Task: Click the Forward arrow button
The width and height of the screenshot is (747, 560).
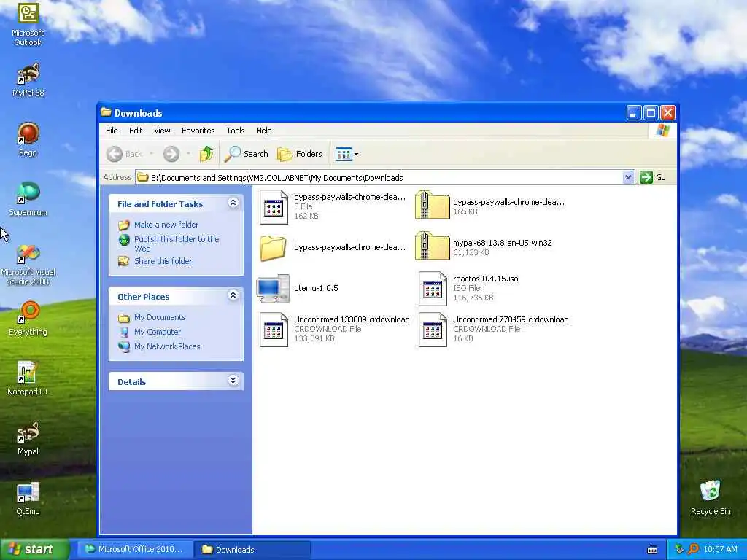Action: point(171,154)
